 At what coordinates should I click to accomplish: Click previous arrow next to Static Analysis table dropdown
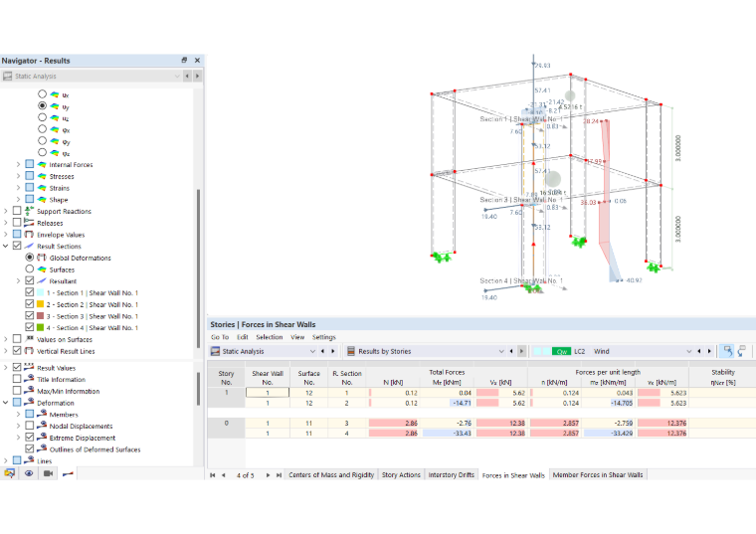pyautogui.click(x=322, y=351)
